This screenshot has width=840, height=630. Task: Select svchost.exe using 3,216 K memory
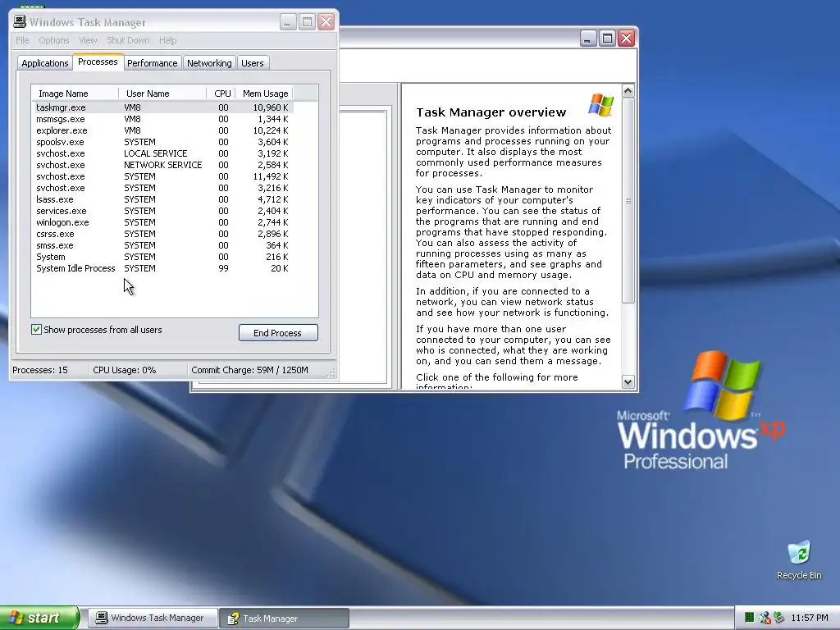click(x=162, y=188)
